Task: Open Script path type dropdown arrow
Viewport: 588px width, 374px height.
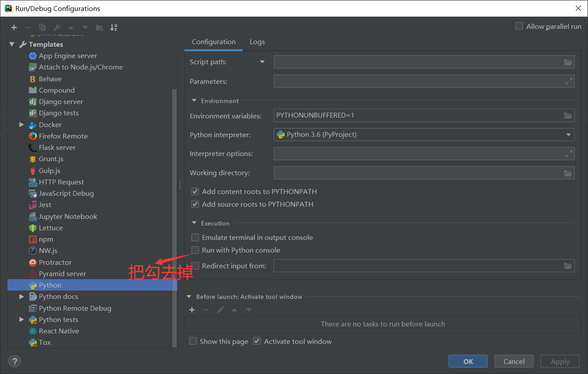Action: 262,62
